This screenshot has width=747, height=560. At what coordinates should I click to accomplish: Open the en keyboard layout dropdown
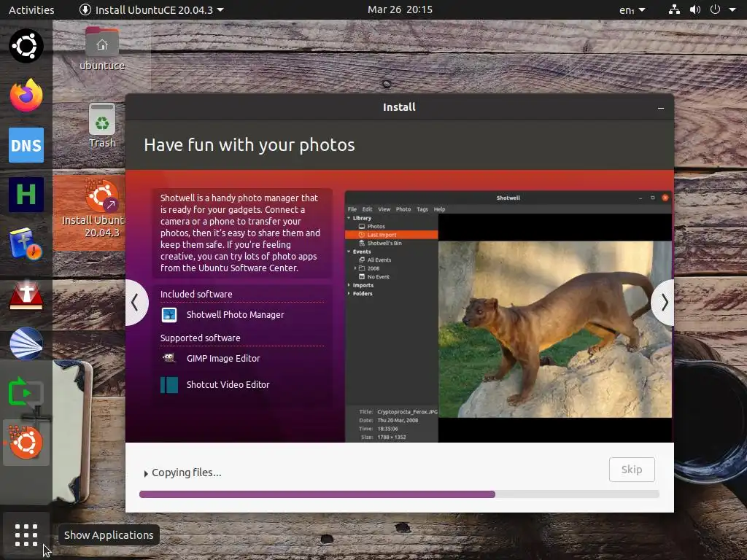click(632, 9)
